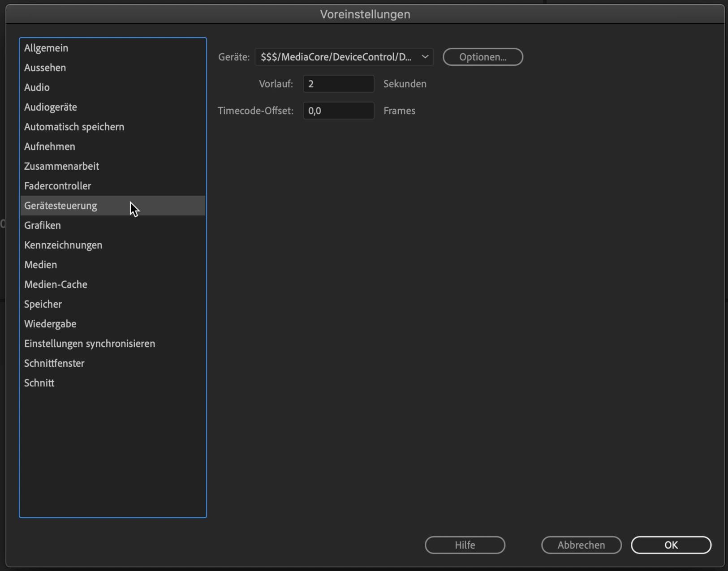This screenshot has height=571, width=728.
Task: Confirm preferences with OK
Action: [671, 545]
